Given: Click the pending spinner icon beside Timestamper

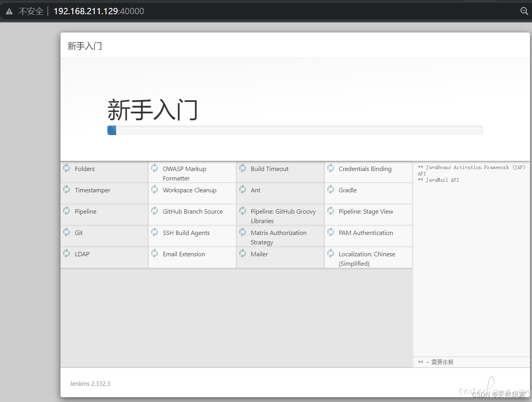Looking at the screenshot, I should click(x=67, y=189).
